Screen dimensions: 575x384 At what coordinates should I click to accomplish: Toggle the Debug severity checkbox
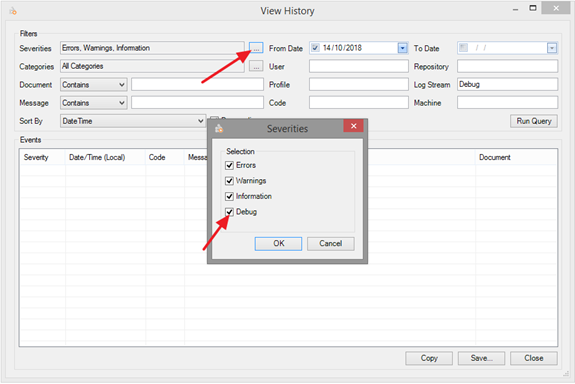230,212
